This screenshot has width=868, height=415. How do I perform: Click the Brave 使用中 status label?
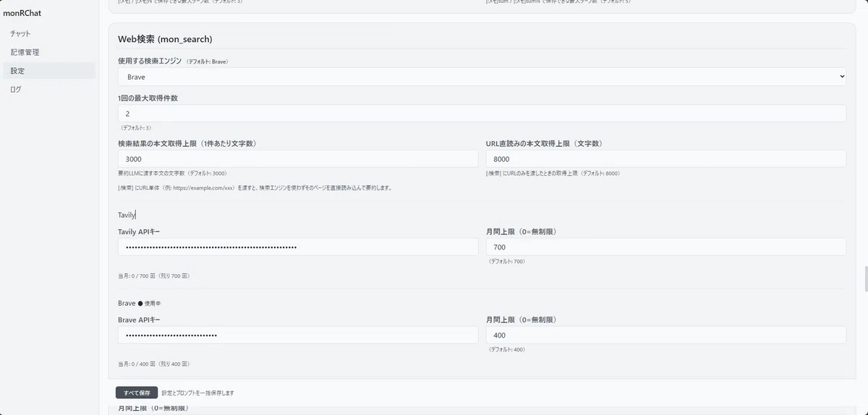[139, 304]
